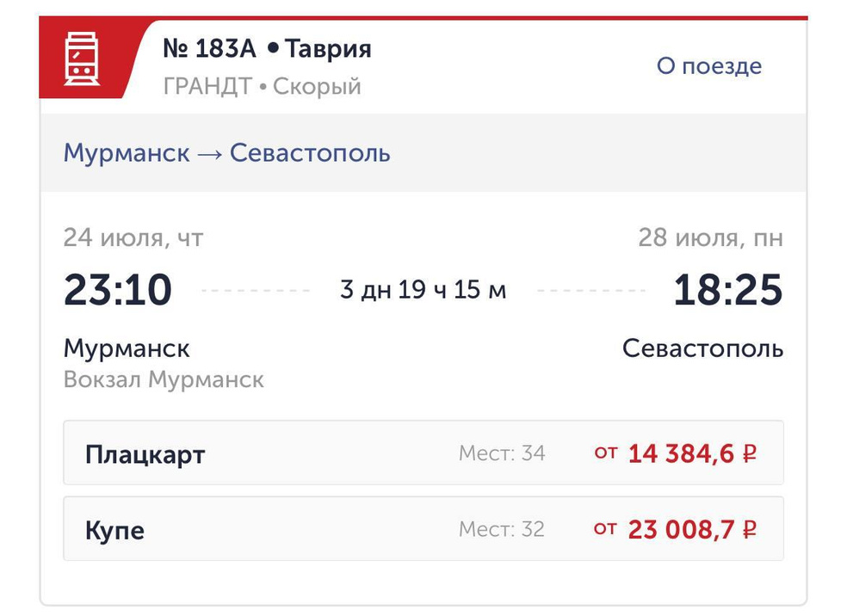The image size is (847, 616).
Task: Click the "Вокзал Мурманск" station label
Action: click(164, 379)
